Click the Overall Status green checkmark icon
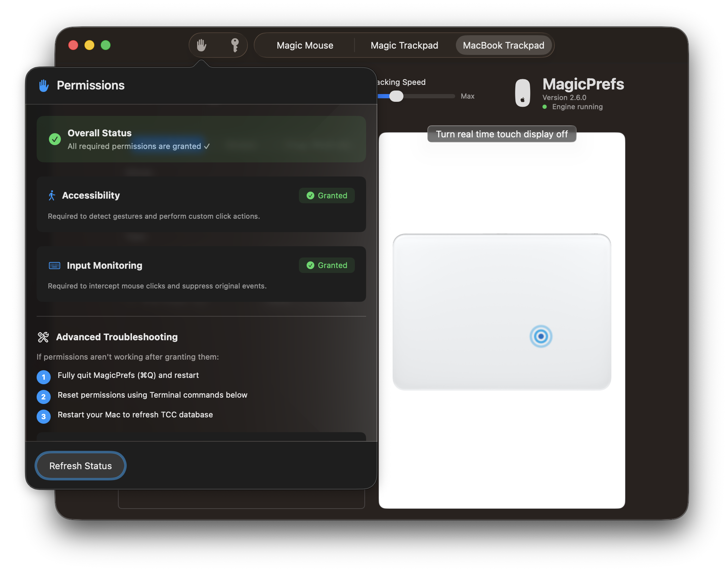The image size is (728, 572). point(55,139)
